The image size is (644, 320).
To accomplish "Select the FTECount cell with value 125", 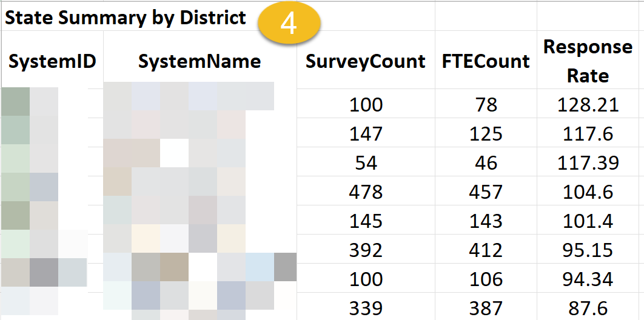I will [x=486, y=133].
